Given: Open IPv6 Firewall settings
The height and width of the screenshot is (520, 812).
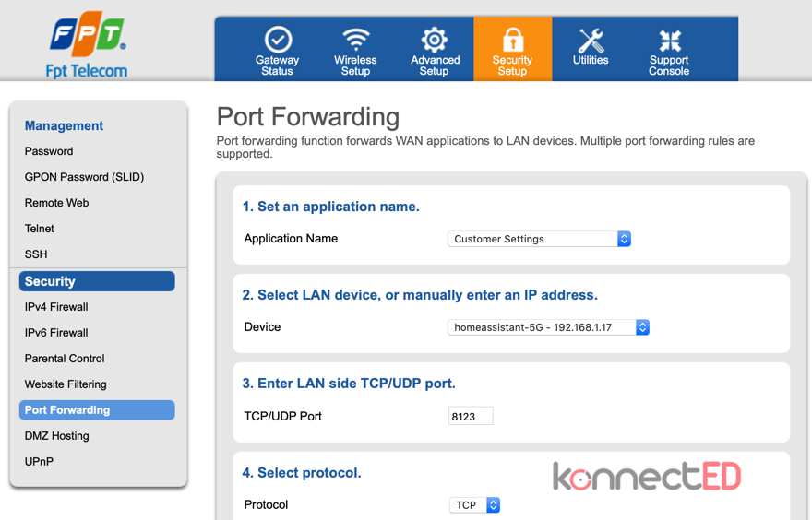Looking at the screenshot, I should click(x=56, y=333).
